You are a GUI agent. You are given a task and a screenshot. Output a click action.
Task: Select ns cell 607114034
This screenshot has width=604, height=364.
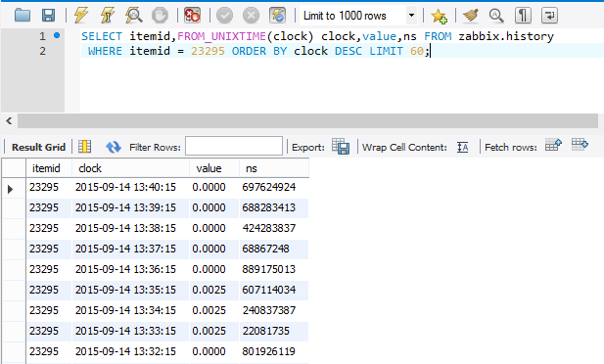pos(274,290)
